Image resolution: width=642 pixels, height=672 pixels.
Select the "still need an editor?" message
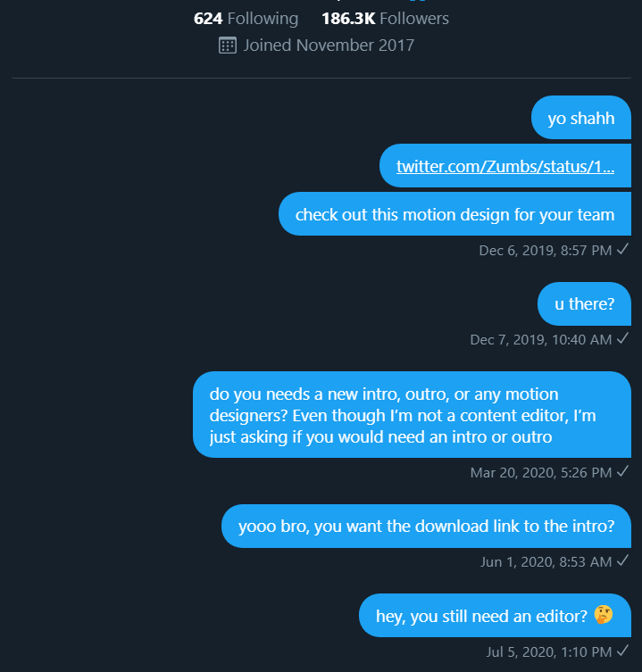pyautogui.click(x=495, y=615)
